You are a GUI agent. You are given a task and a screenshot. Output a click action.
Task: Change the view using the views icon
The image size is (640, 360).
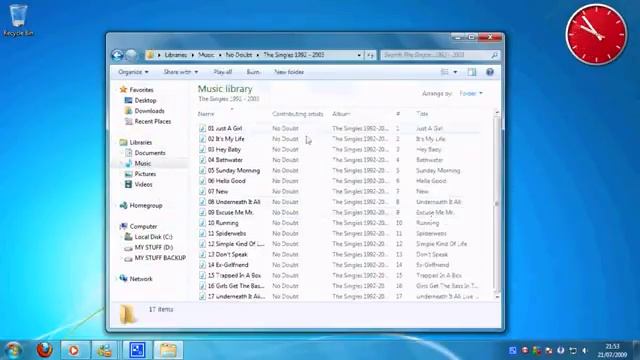(445, 72)
